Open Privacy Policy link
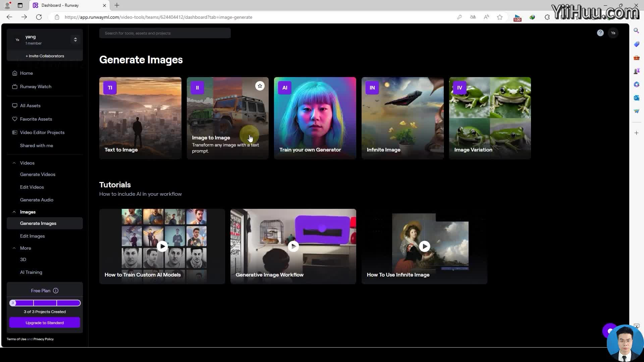Screen dimensions: 644x362 tap(44, 339)
